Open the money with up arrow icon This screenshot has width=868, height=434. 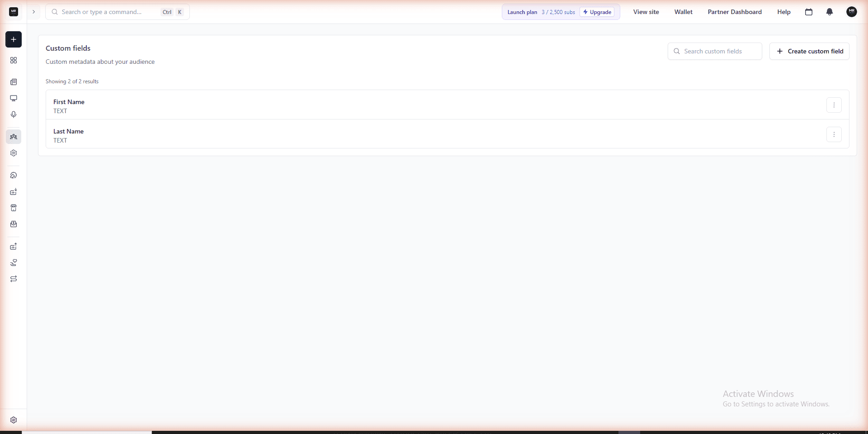14,246
